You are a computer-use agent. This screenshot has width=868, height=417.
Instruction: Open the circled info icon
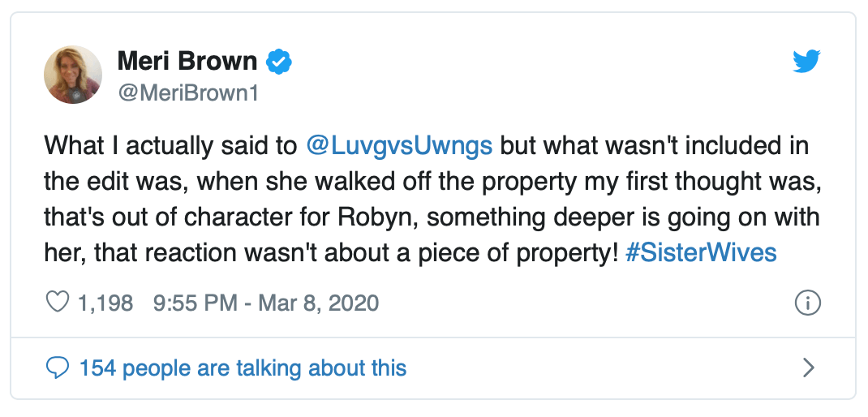point(807,303)
